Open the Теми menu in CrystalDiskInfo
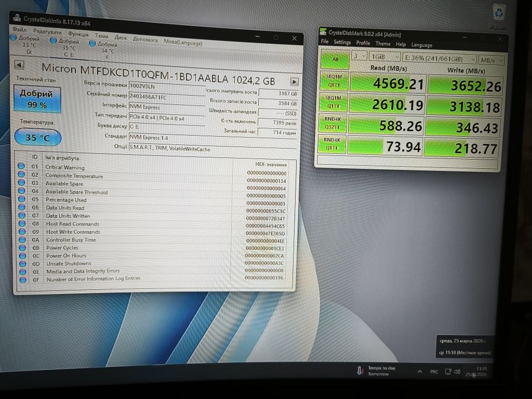This screenshot has width=532, height=399. pos(101,35)
